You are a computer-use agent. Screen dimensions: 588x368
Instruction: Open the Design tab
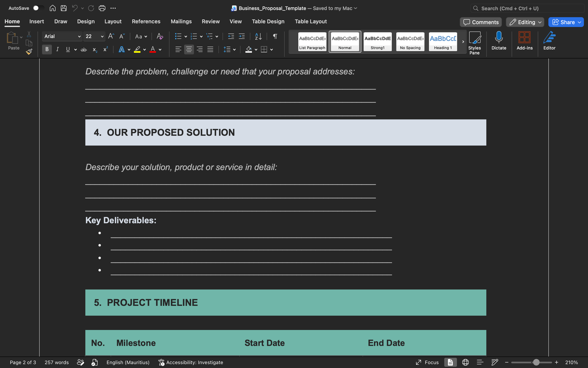click(x=86, y=21)
